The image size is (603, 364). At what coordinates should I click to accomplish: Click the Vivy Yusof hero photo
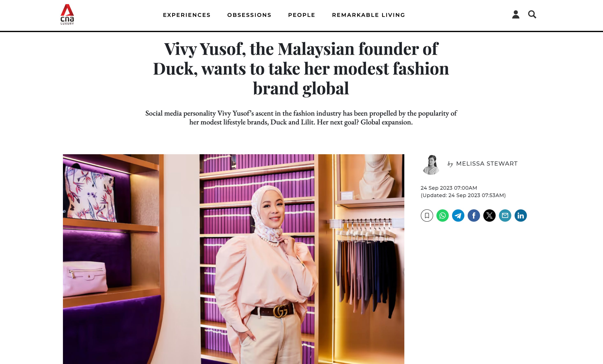pyautogui.click(x=233, y=259)
